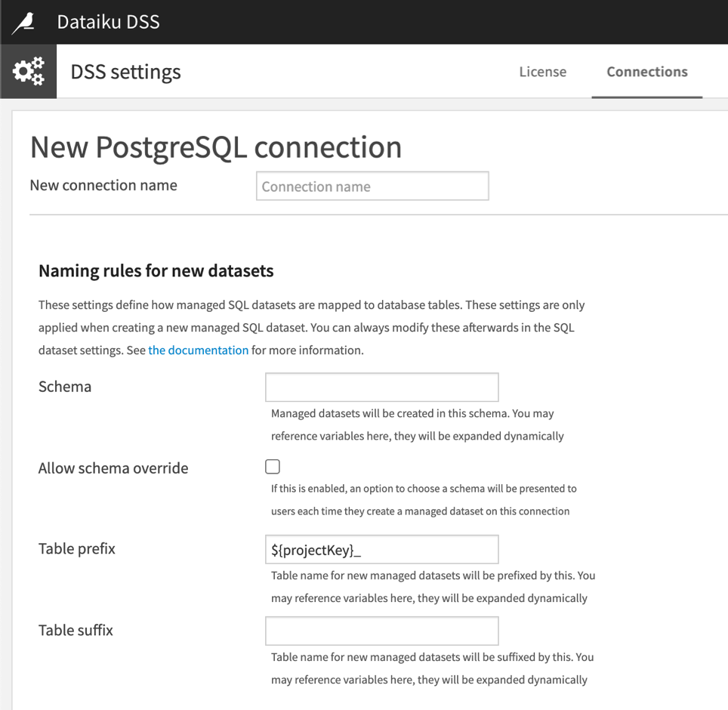The image size is (728, 710).
Task: Click the Schema text field
Action: pyautogui.click(x=381, y=387)
